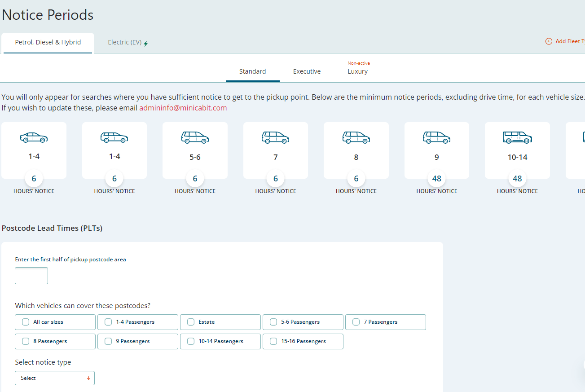Click the 'Select notice type' label
Screen dimensions: 585x392
point(43,362)
